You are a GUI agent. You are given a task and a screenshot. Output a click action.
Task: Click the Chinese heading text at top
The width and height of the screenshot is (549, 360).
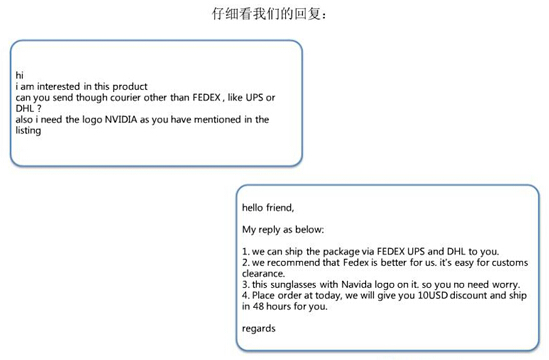coord(269,14)
